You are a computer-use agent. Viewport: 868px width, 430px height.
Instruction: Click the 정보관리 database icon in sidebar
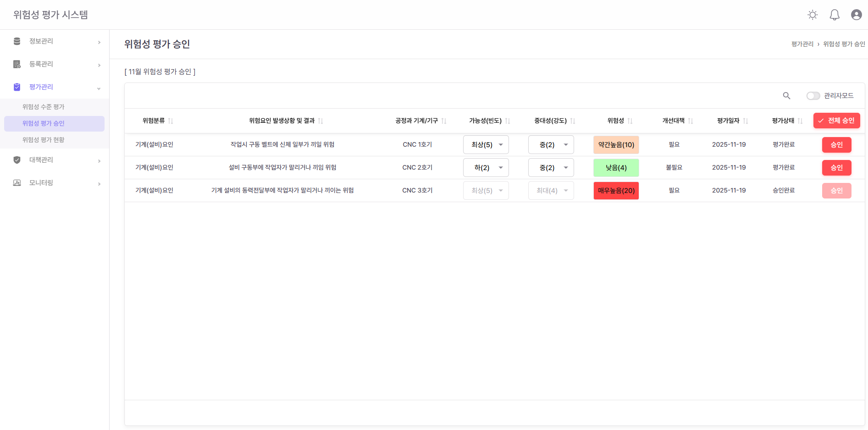click(17, 41)
